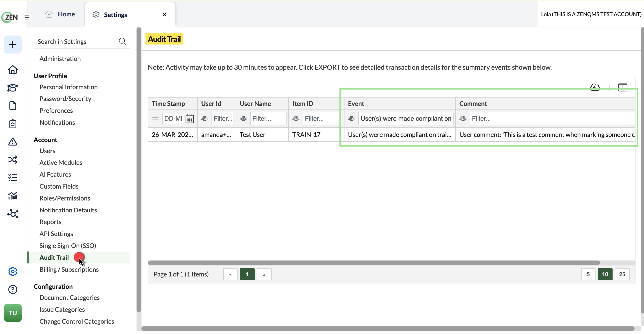The width and height of the screenshot is (644, 334).
Task: Click the ZEN logo
Action: point(10,17)
